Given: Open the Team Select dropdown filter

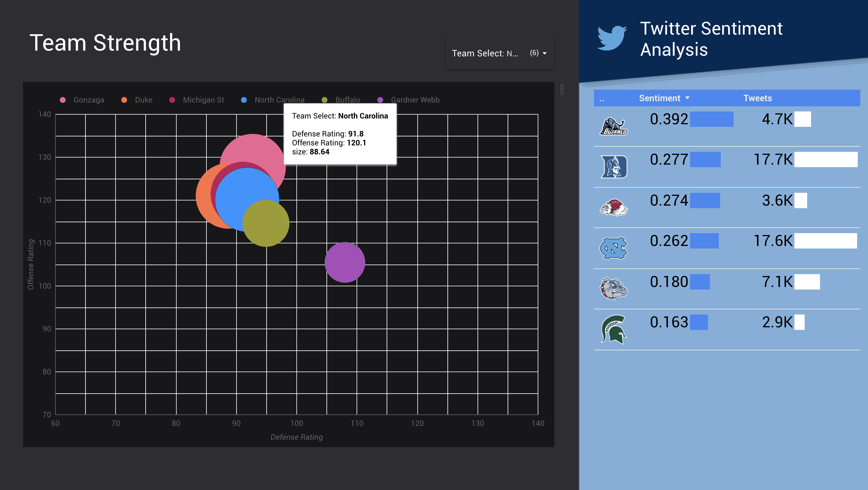Looking at the screenshot, I should click(x=499, y=53).
